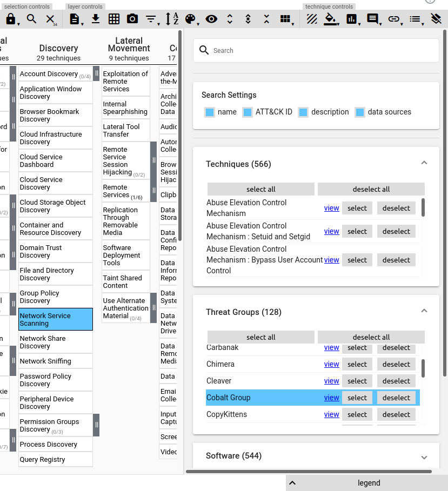The width and height of the screenshot is (448, 491).
Task: Open the layer information document icon
Action: point(75,19)
